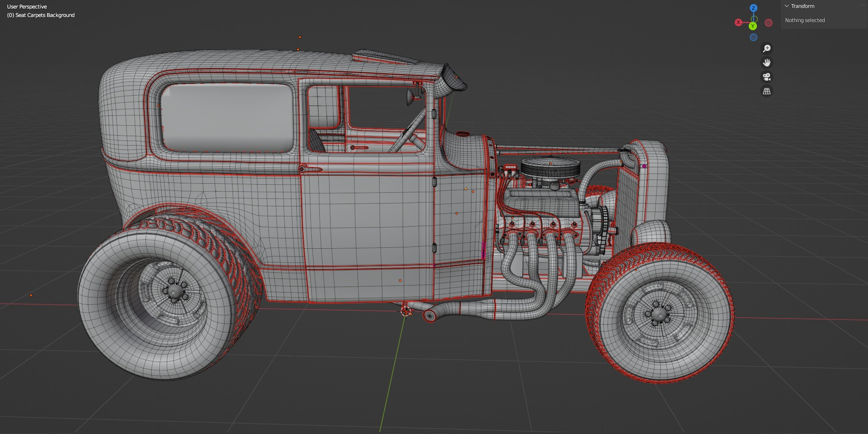
Task: Click the X axis ball on the navigation gizmo
Action: [x=737, y=21]
